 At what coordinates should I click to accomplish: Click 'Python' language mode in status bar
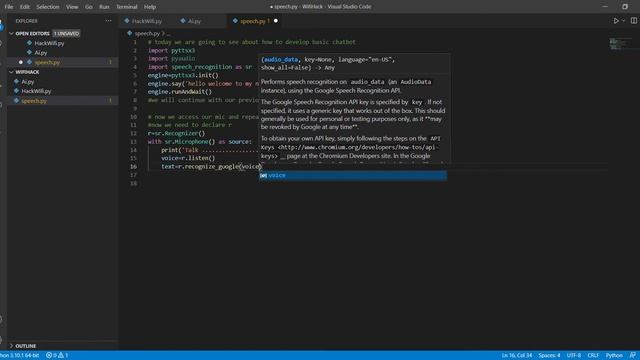click(x=614, y=355)
